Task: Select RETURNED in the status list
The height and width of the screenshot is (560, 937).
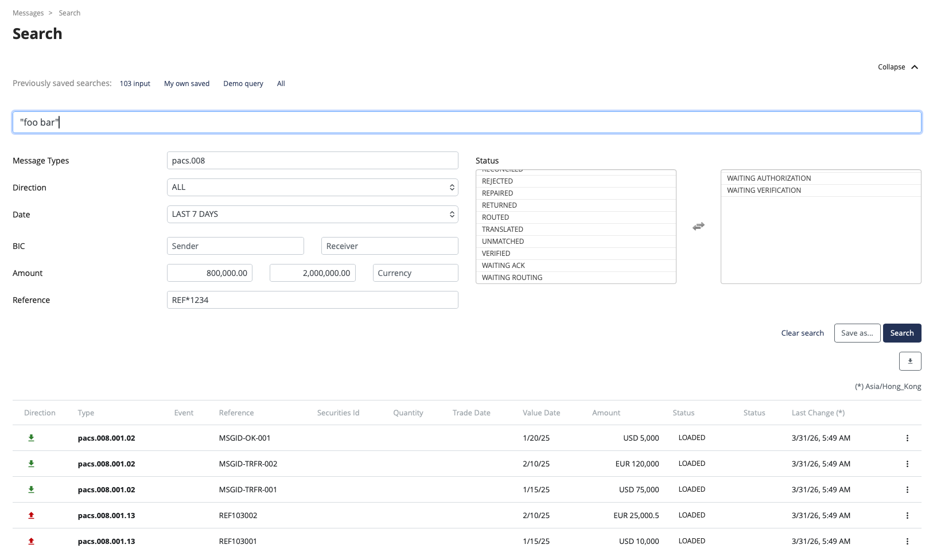Action: [576, 205]
